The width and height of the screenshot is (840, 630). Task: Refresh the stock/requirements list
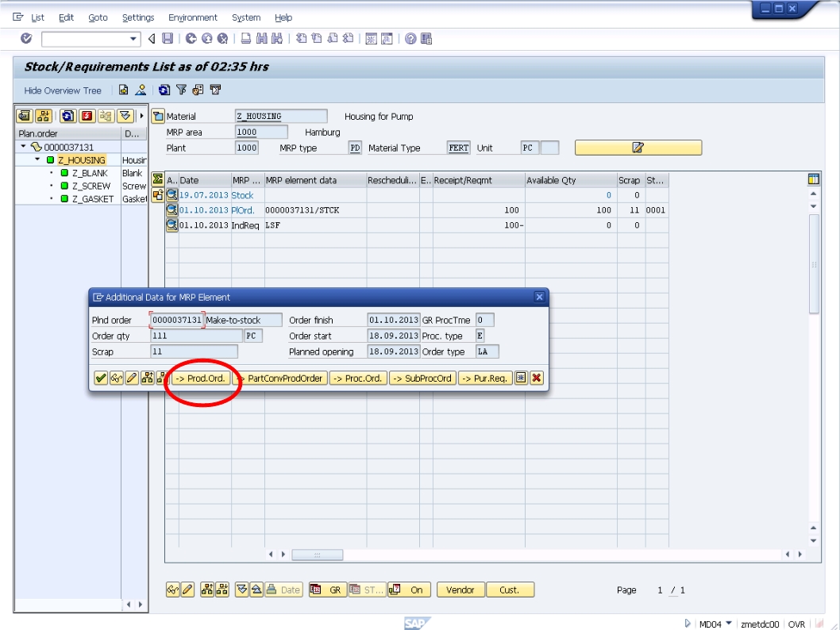164,90
